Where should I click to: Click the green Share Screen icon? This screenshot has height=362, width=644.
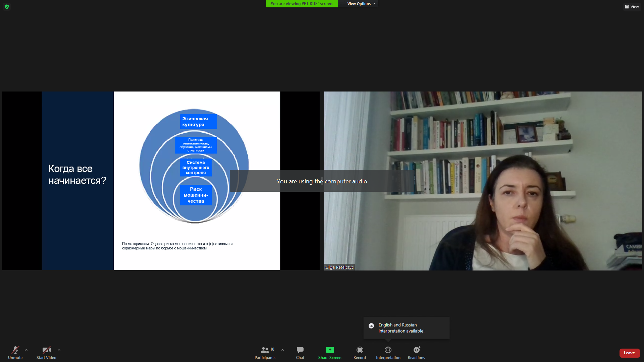[330, 350]
